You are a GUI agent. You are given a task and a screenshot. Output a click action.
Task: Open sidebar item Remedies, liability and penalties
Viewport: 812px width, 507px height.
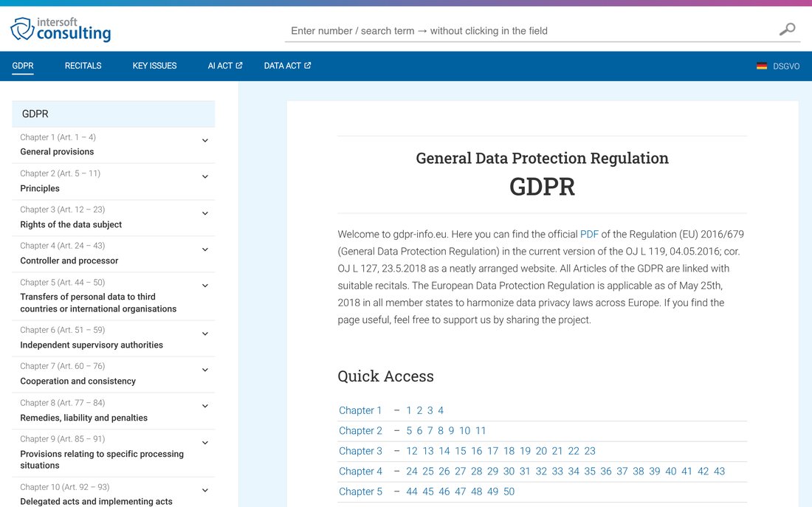click(84, 418)
